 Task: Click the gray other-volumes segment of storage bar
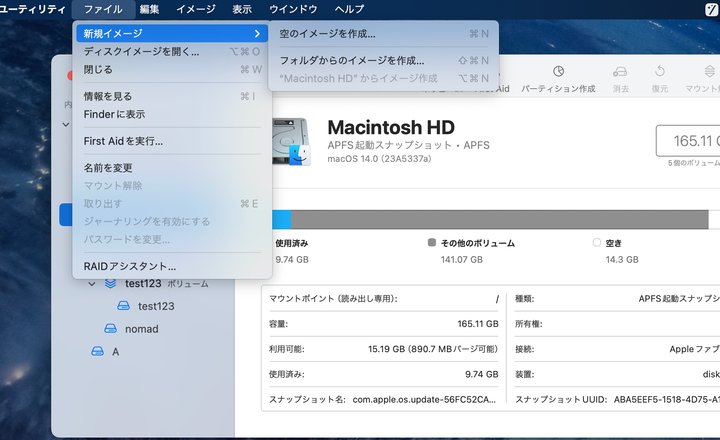pos(500,220)
